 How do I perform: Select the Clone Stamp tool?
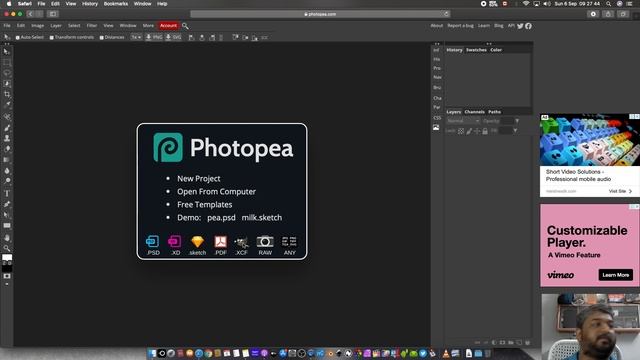click(x=7, y=139)
